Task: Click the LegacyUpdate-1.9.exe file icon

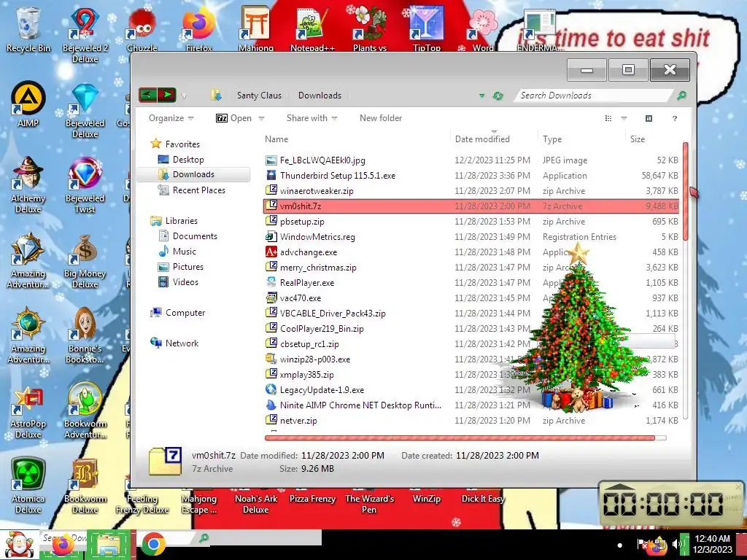Action: coord(271,389)
